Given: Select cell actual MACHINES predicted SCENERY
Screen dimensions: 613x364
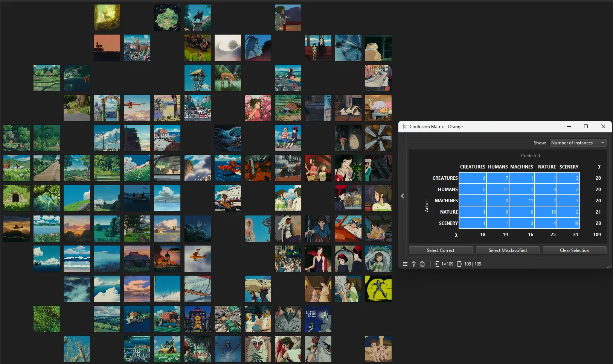Looking at the screenshot, I should [568, 201].
